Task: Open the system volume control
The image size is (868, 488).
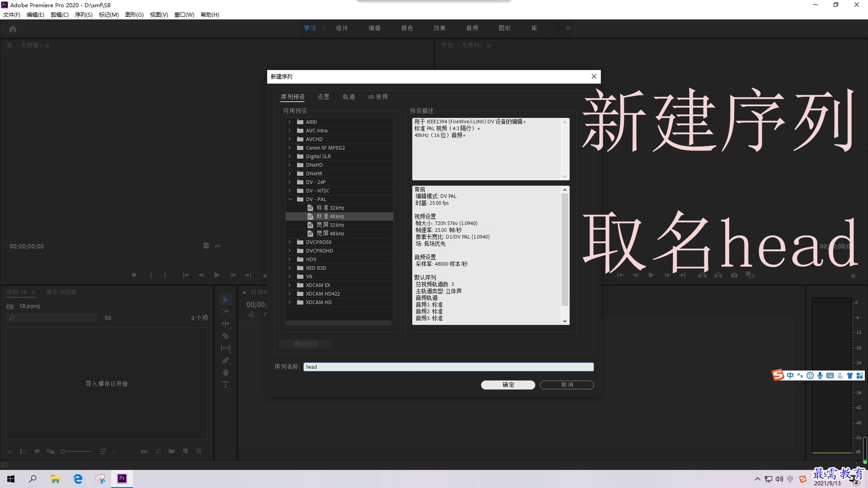Action: tap(779, 479)
